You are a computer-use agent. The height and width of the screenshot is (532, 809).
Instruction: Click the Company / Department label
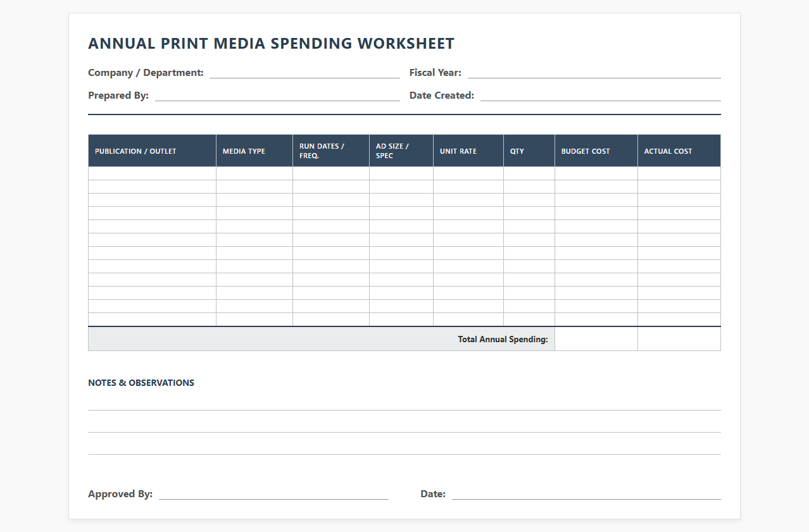(x=146, y=73)
